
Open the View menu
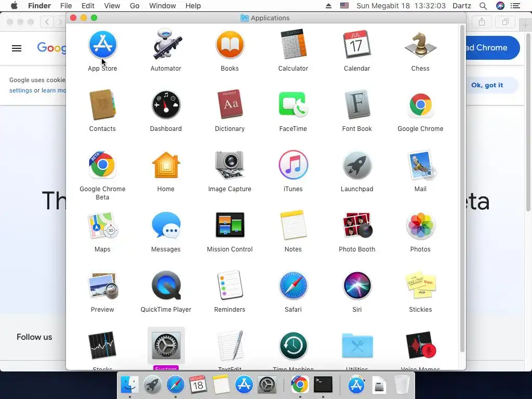coord(112,6)
